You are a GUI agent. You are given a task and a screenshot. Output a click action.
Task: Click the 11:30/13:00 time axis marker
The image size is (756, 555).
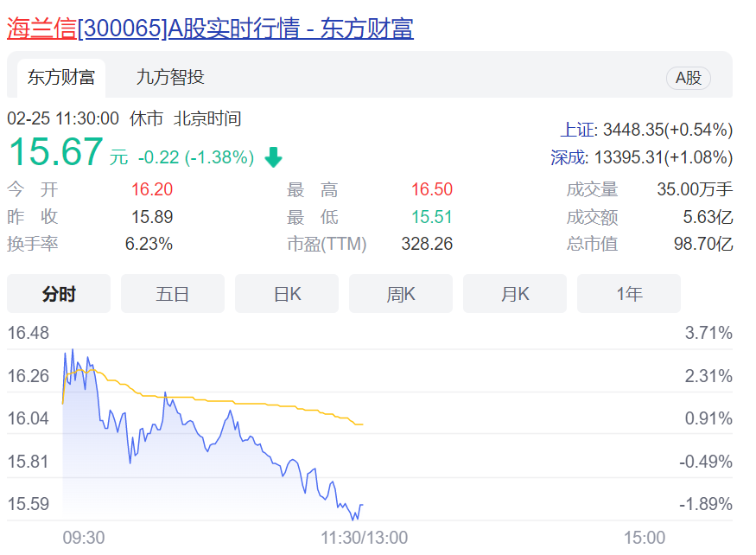364,538
